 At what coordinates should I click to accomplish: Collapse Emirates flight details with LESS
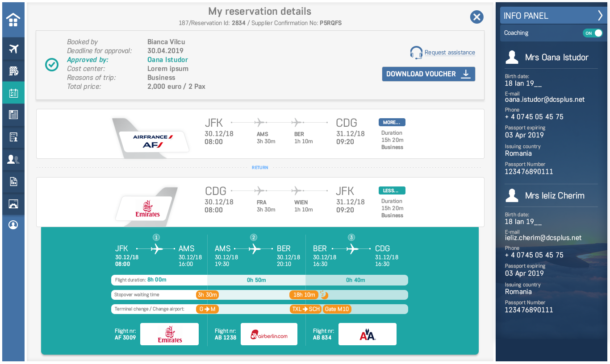(x=392, y=190)
